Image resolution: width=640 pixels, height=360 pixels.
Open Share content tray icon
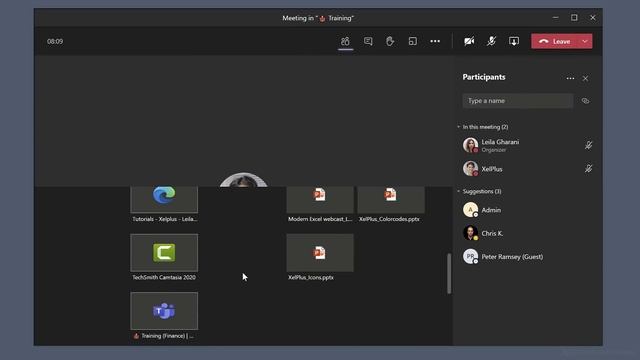pyautogui.click(x=514, y=41)
